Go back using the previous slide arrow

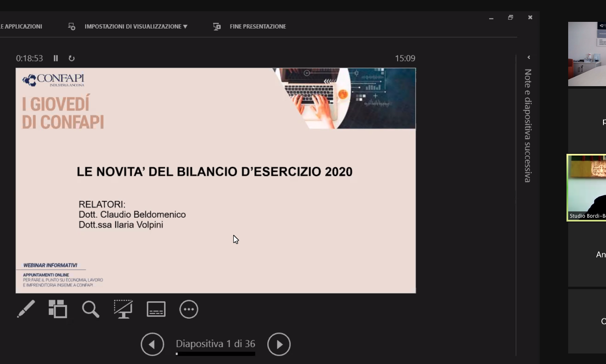coord(153,344)
